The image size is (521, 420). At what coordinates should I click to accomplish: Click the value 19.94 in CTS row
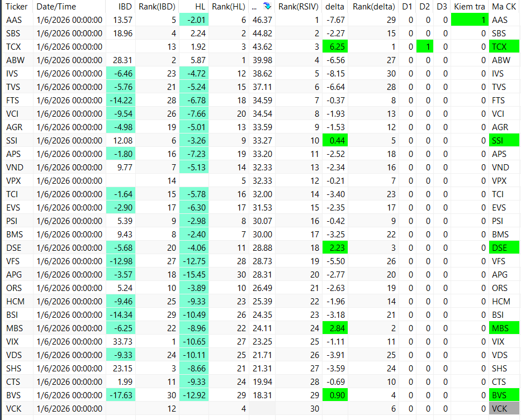pyautogui.click(x=263, y=382)
